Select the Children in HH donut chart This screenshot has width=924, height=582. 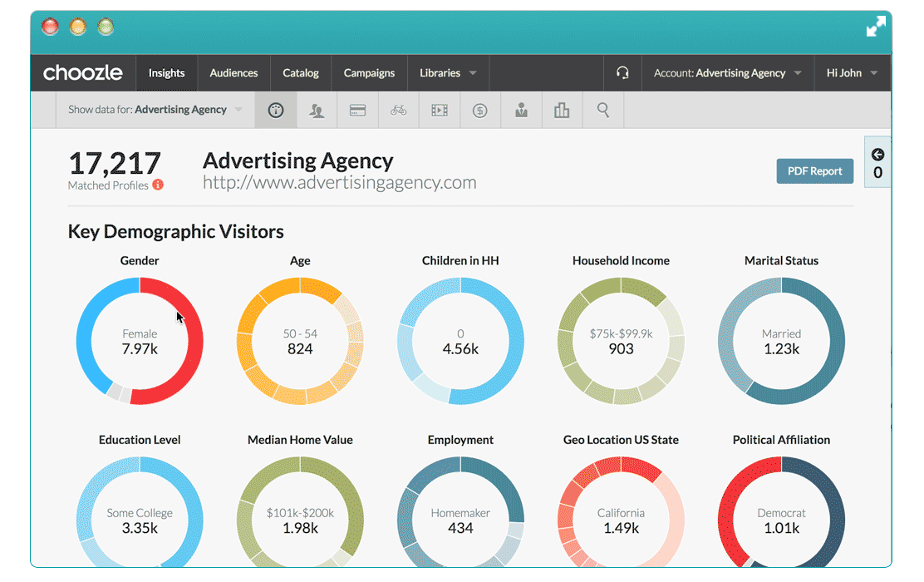coord(461,342)
